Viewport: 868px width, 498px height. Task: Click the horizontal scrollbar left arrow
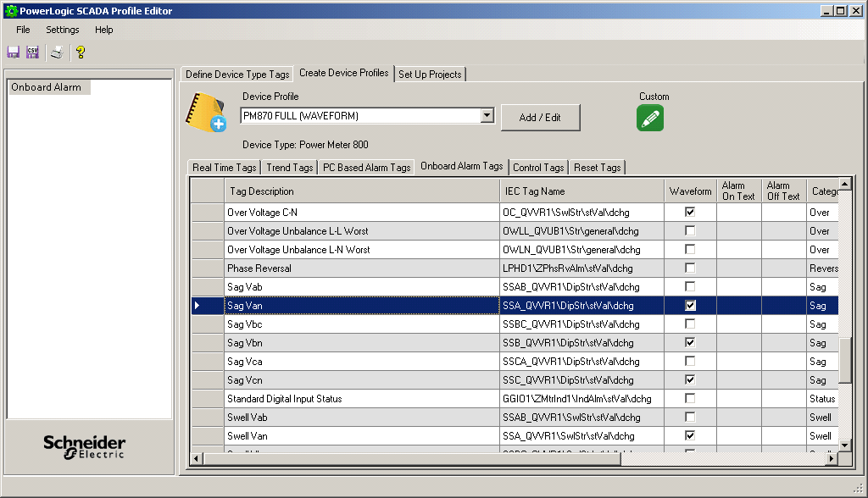[x=197, y=458]
